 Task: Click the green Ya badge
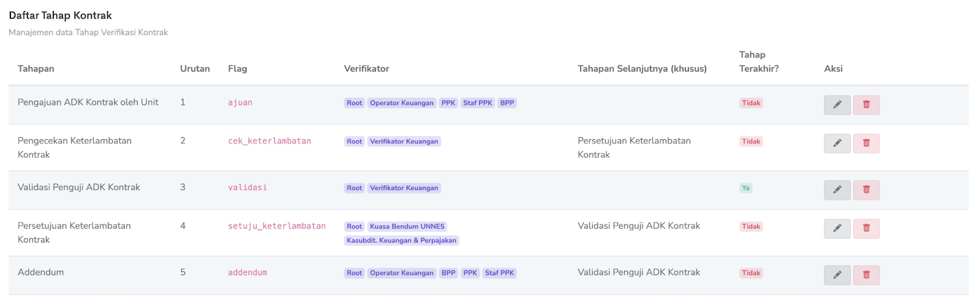point(745,188)
